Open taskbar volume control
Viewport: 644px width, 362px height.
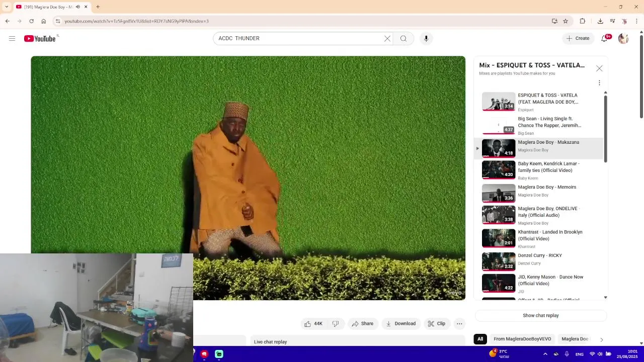point(600,354)
